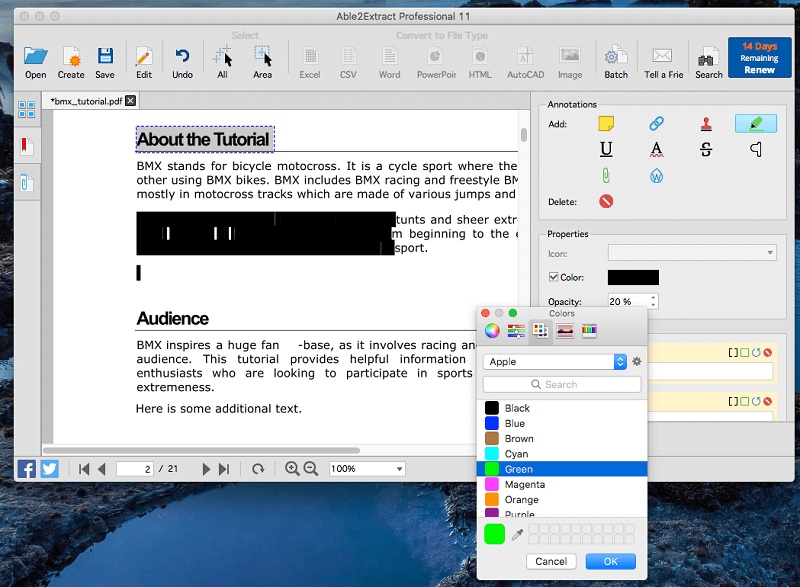The height and width of the screenshot is (587, 800).
Task: Switch to pencils color tab
Action: coord(589,330)
